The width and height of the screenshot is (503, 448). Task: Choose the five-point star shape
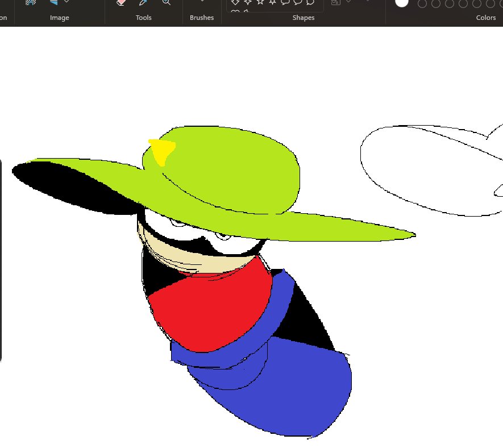260,2
